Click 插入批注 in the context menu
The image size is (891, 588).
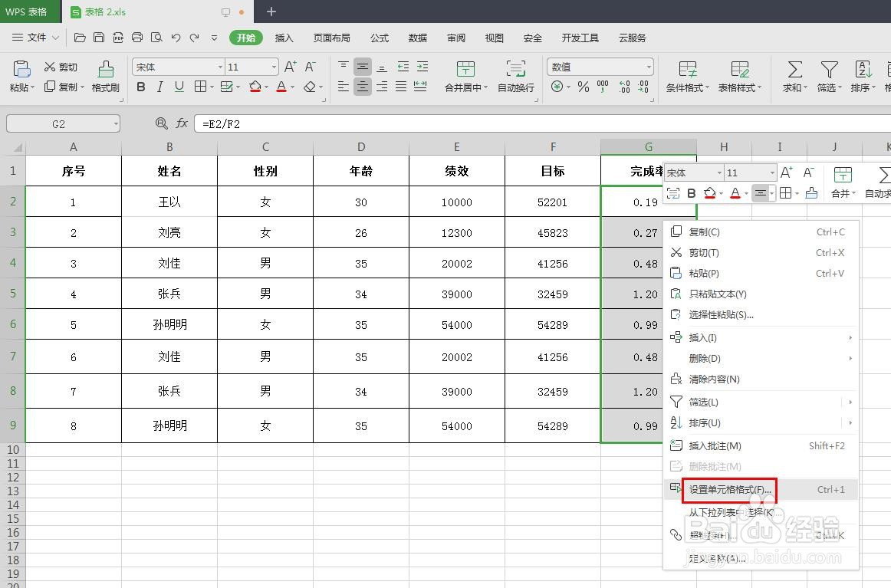point(713,445)
